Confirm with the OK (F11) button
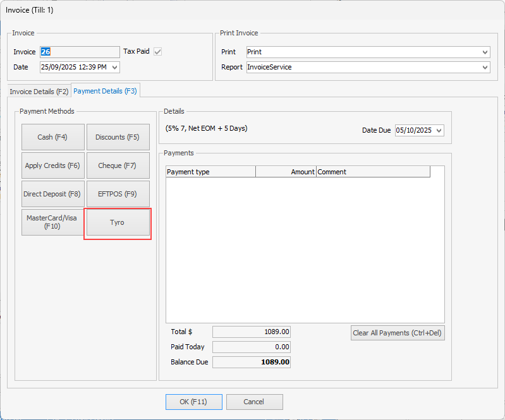505x420 pixels. point(194,402)
